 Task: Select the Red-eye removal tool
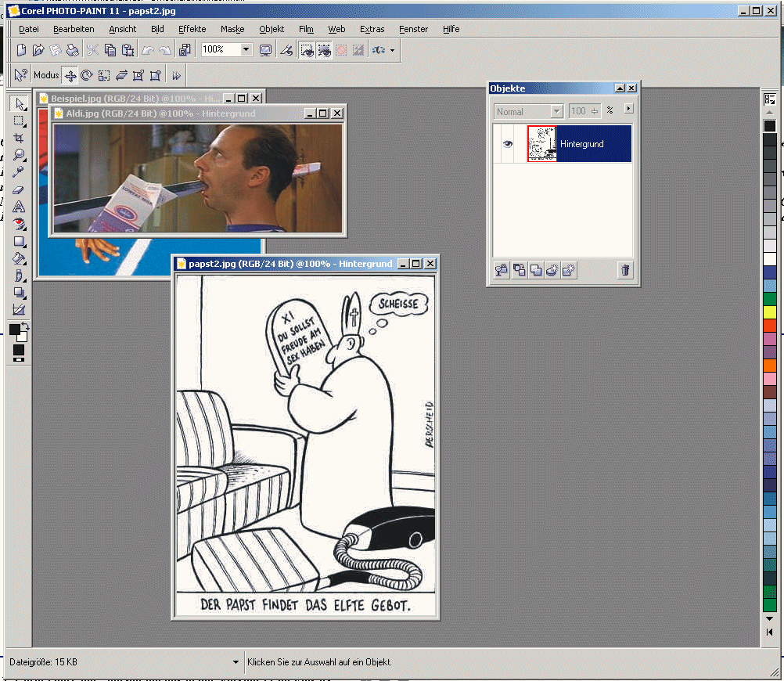click(x=19, y=224)
